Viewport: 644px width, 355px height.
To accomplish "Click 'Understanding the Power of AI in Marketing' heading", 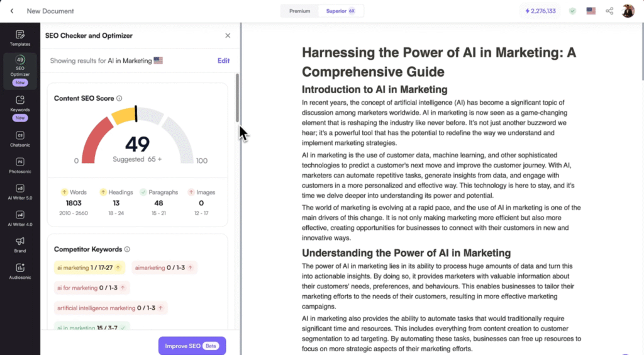I will 406,253.
